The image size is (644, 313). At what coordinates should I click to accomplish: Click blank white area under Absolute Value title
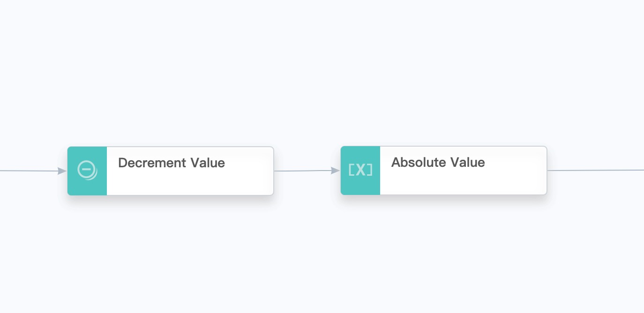463,183
